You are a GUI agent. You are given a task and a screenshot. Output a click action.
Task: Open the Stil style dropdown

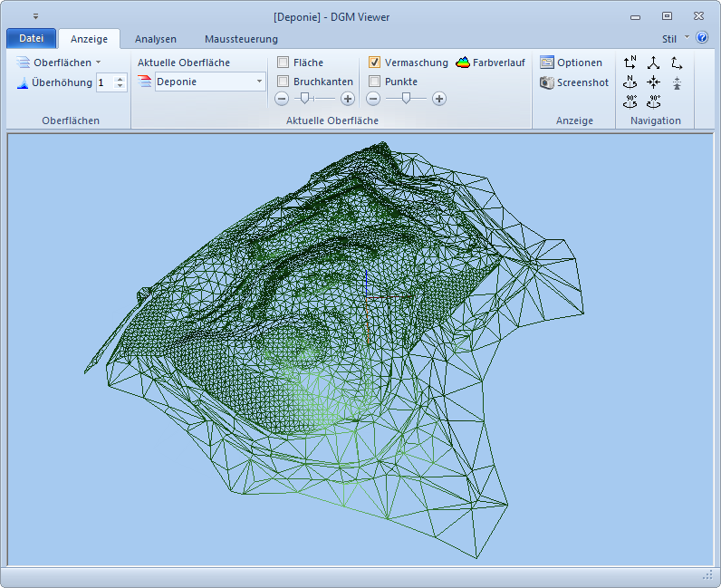(675, 39)
